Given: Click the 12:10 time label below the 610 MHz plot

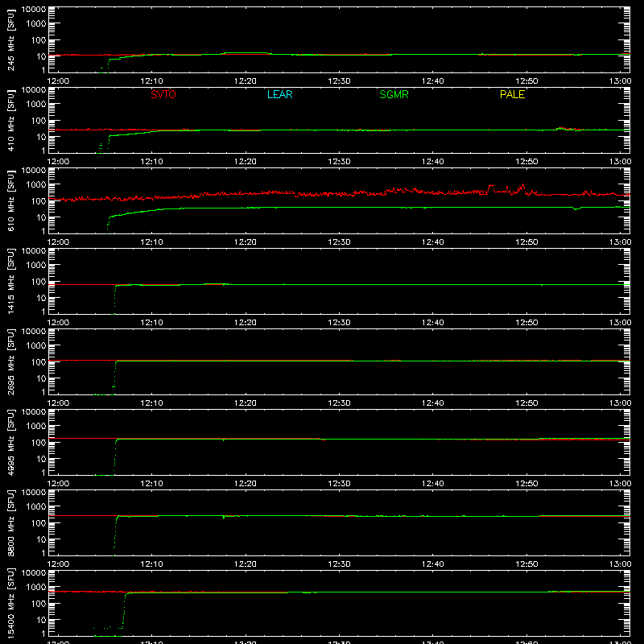Looking at the screenshot, I should point(151,242).
